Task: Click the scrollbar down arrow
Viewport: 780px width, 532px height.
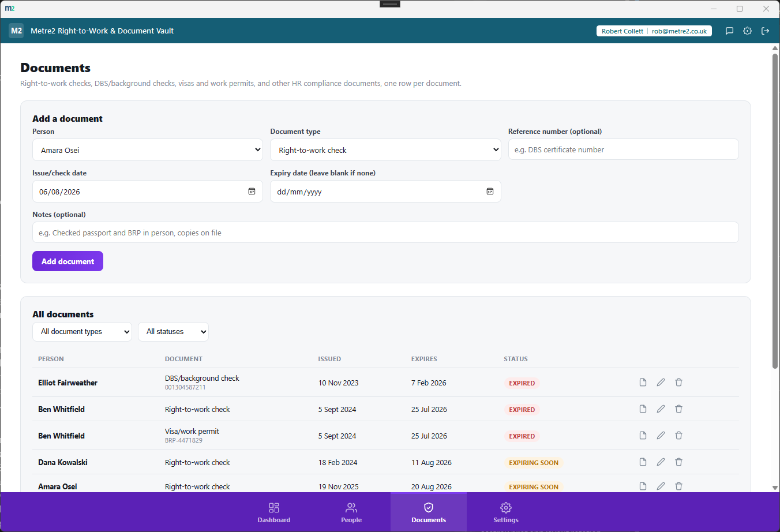Action: coord(775,488)
